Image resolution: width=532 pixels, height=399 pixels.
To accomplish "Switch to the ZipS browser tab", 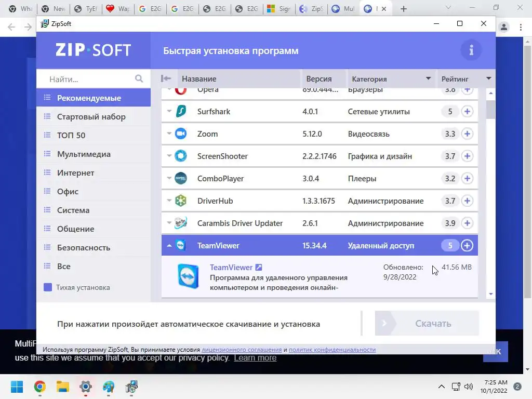I will coord(311,9).
